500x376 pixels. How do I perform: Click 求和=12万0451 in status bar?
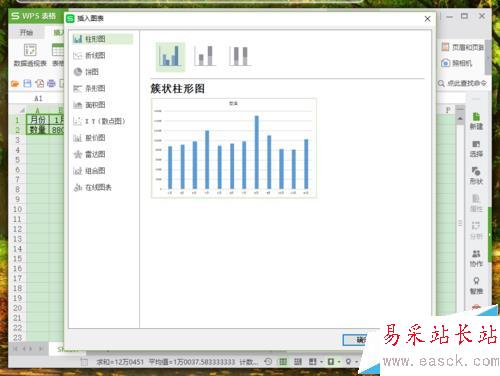tap(120, 362)
